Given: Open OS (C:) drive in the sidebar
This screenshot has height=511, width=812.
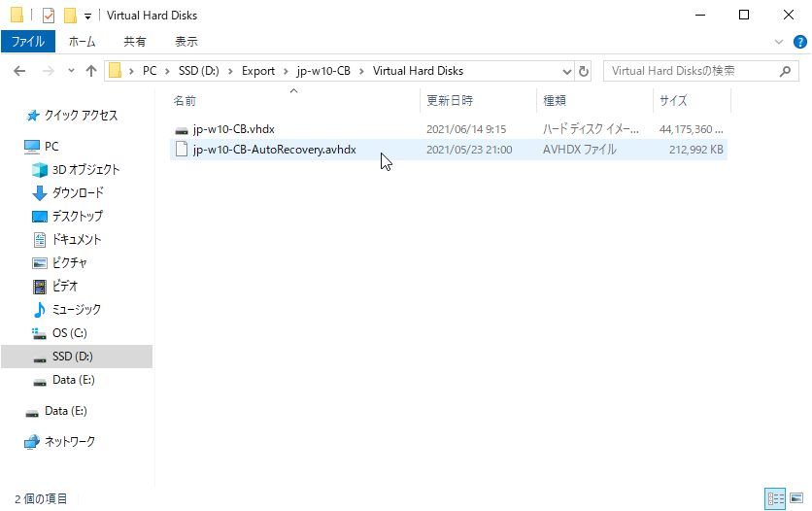Looking at the screenshot, I should point(69,333).
